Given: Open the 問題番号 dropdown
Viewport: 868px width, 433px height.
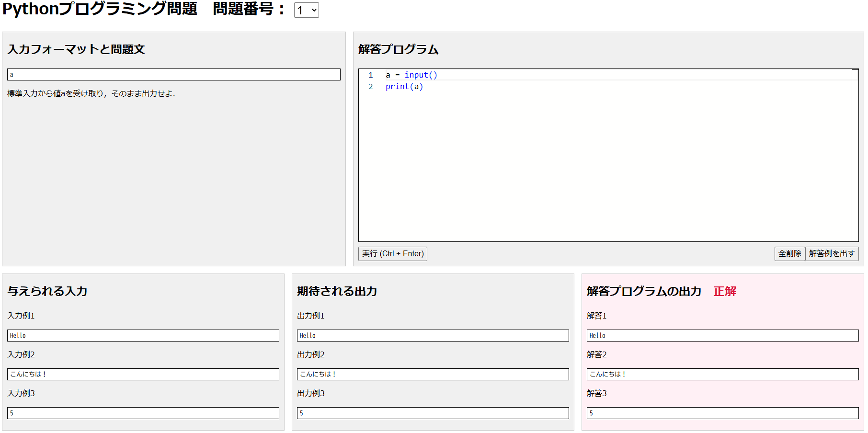Looking at the screenshot, I should tap(307, 10).
